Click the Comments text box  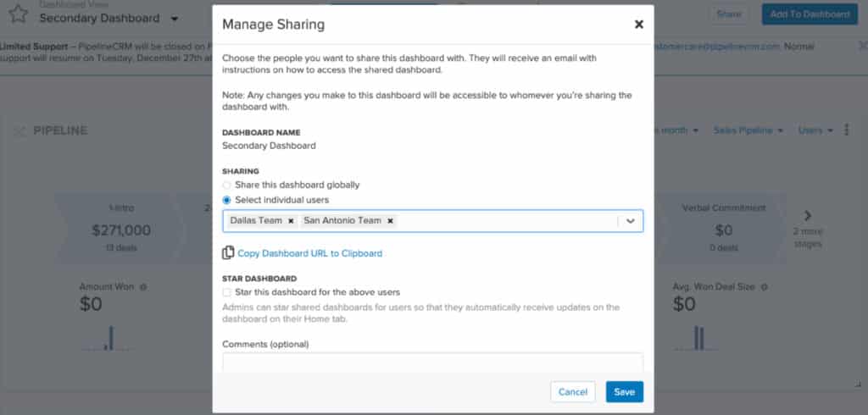pyautogui.click(x=433, y=362)
